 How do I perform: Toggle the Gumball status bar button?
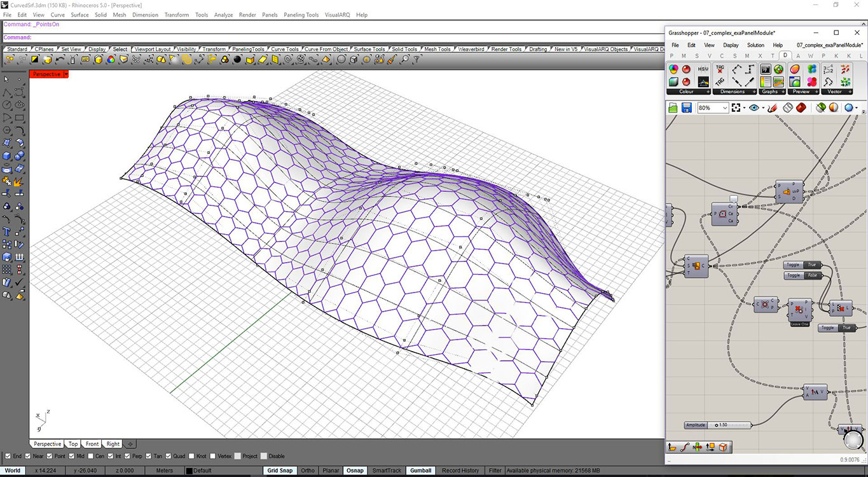point(420,471)
